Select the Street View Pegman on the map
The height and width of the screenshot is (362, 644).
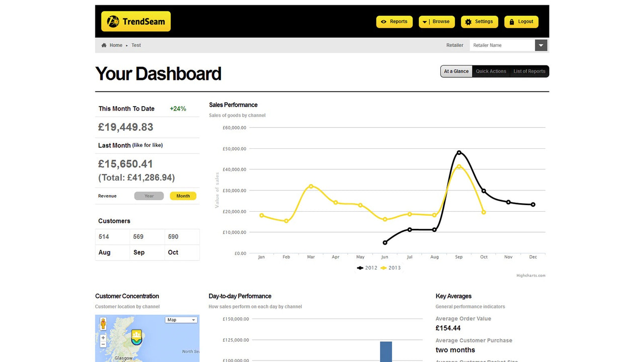coord(103,323)
